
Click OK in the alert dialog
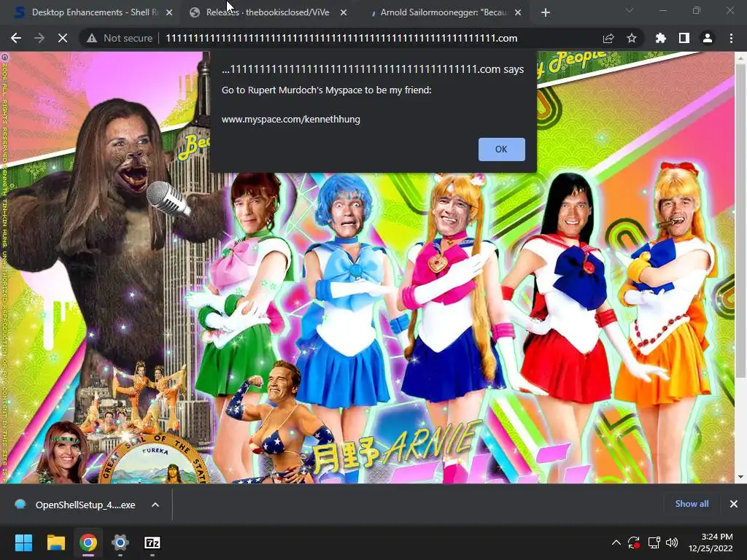coord(502,149)
